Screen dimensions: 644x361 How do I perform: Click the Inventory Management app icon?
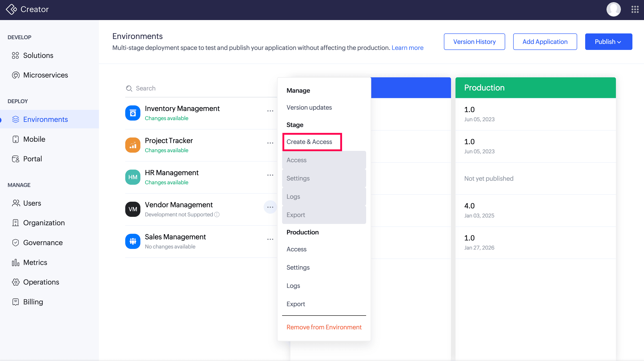coord(133,113)
